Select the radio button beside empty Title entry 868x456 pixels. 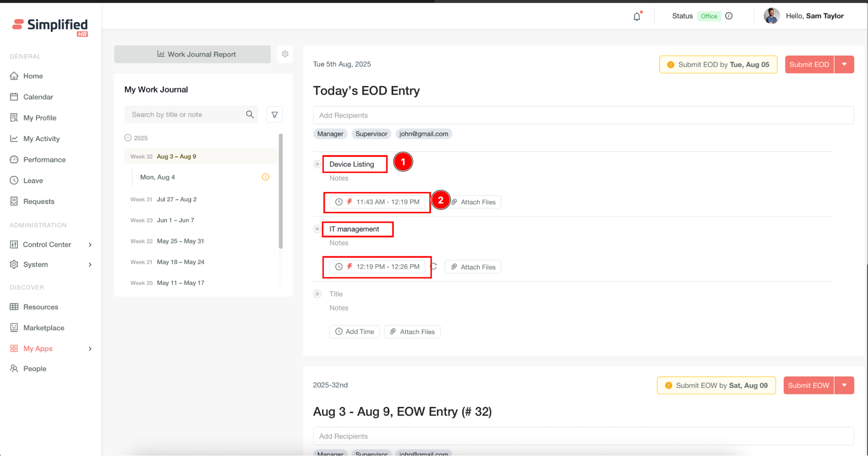[x=317, y=294]
